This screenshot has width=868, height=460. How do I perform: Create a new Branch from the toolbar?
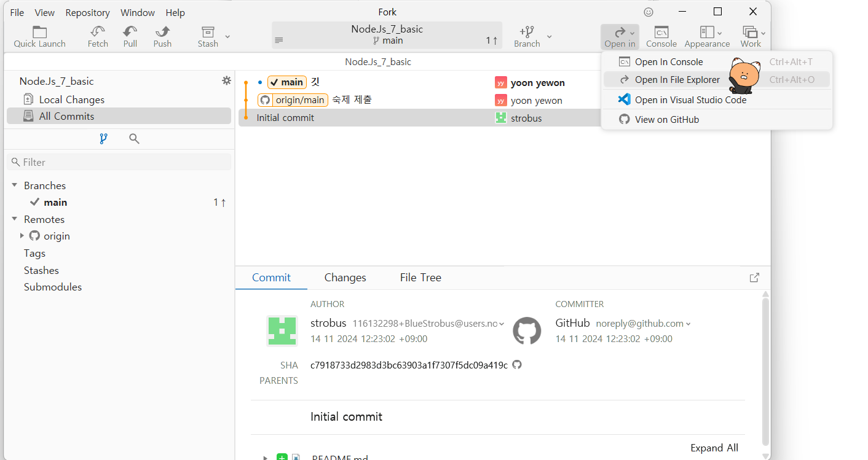(x=527, y=36)
